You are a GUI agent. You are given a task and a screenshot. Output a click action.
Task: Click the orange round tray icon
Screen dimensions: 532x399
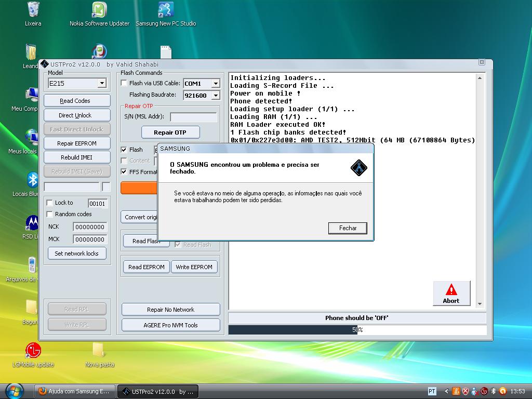502,391
